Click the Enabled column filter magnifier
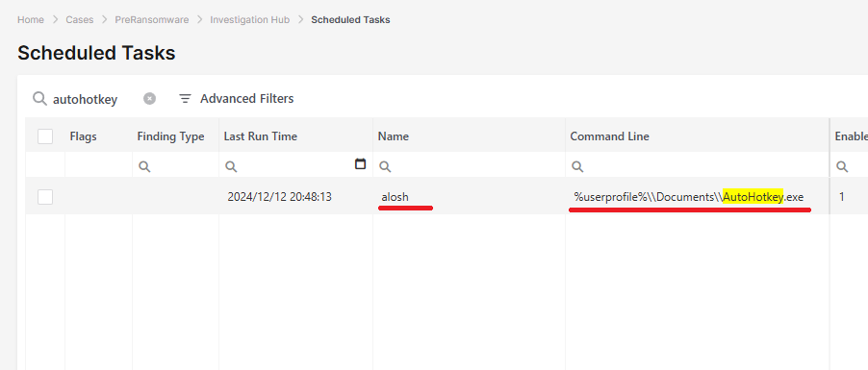The image size is (868, 370). tap(842, 166)
